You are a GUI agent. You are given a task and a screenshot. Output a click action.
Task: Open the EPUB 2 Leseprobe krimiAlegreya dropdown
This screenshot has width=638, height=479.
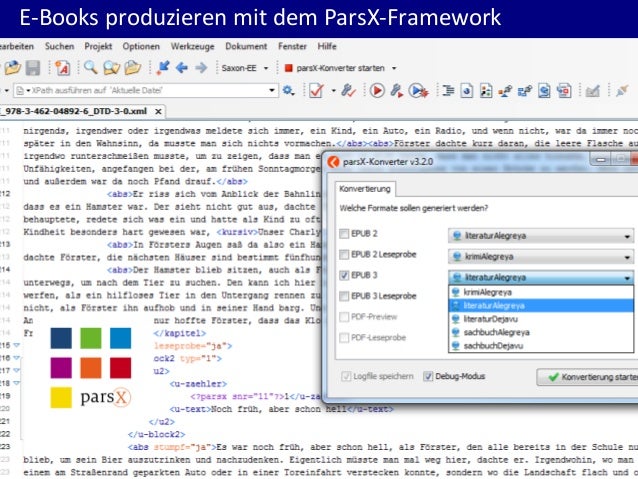coord(541,257)
